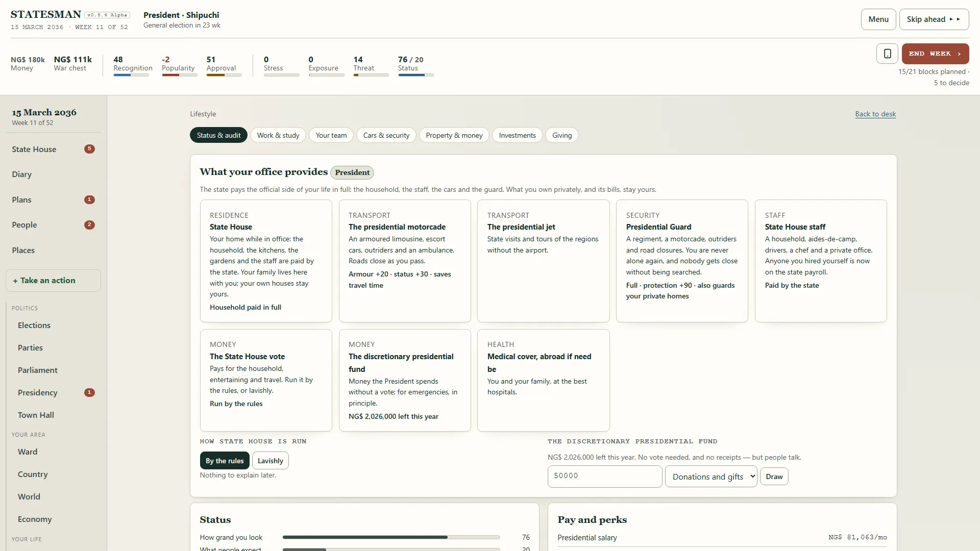This screenshot has height=551, width=980.
Task: Click the How grand you look bar
Action: (391, 537)
